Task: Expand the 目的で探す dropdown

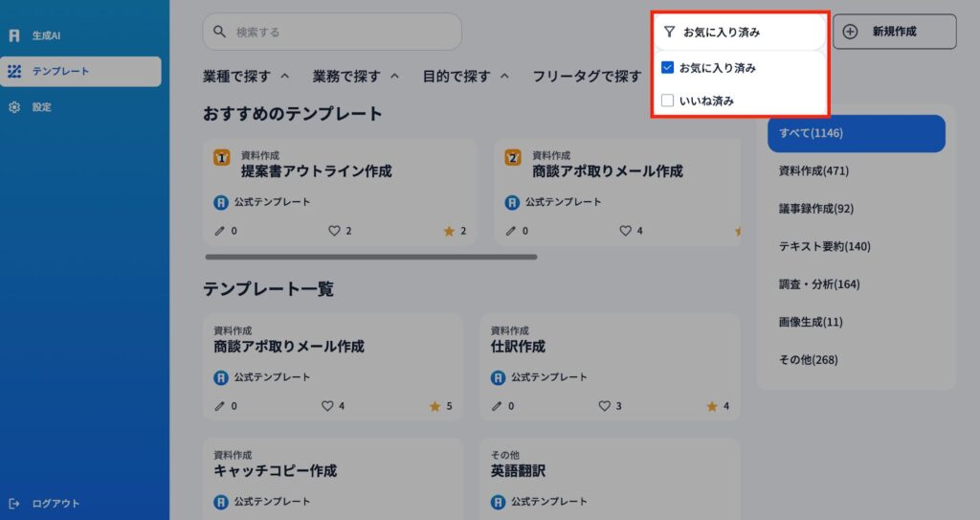Action: pyautogui.click(x=465, y=76)
